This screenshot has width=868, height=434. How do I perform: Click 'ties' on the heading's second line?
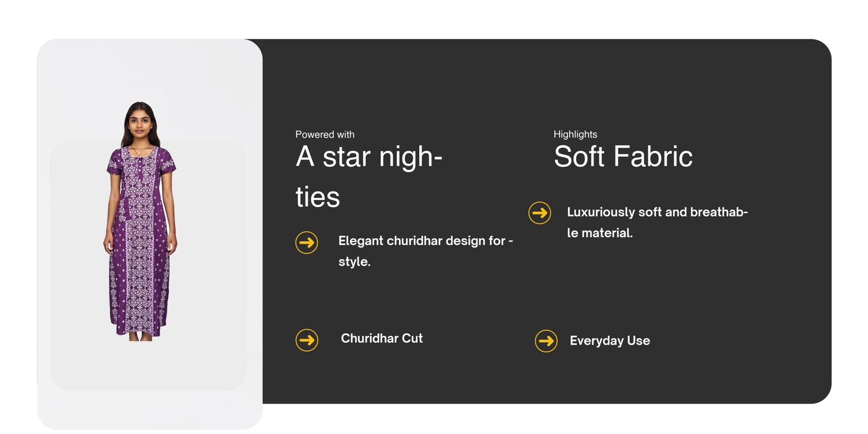[317, 197]
